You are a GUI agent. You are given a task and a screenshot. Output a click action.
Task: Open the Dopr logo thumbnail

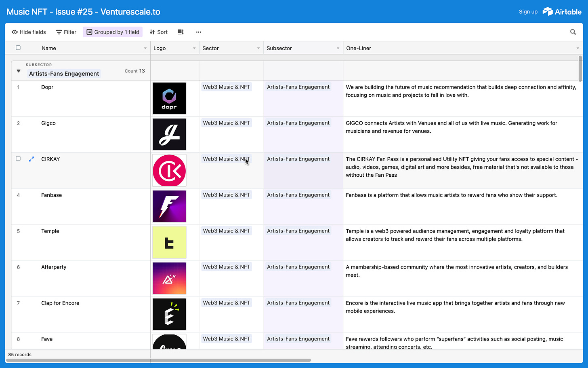[x=169, y=98]
